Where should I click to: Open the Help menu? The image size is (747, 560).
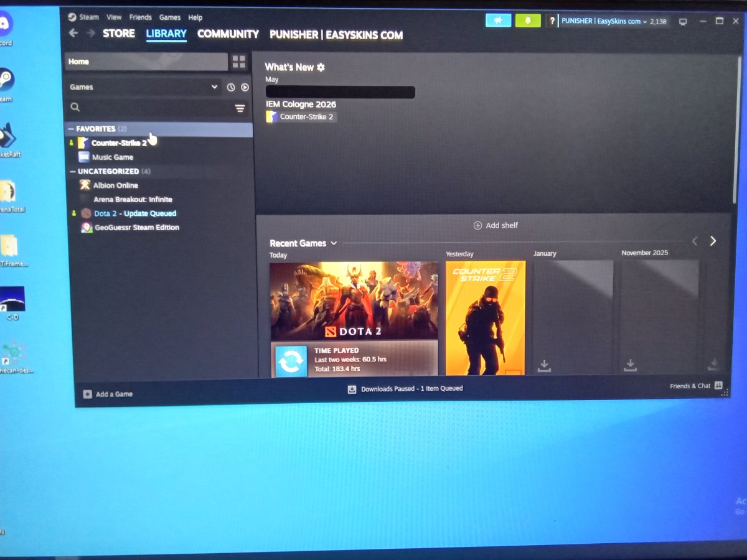tap(195, 17)
